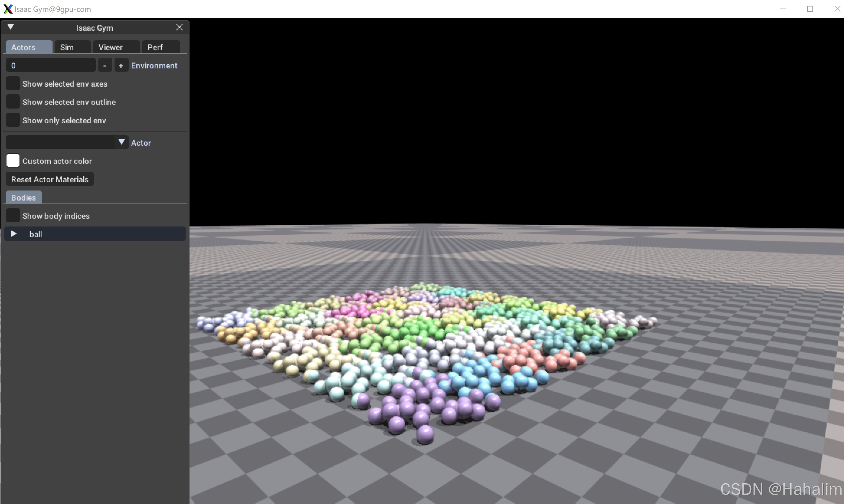Open the Actor dropdown arrow

121,142
